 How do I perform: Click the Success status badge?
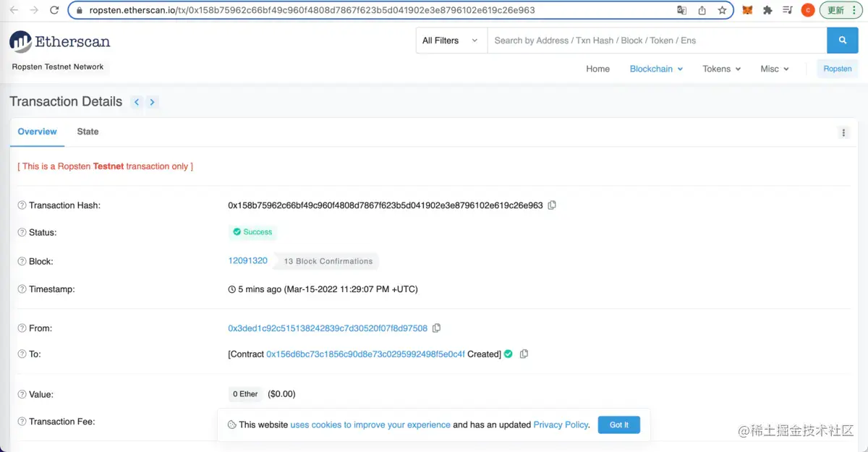click(x=253, y=232)
